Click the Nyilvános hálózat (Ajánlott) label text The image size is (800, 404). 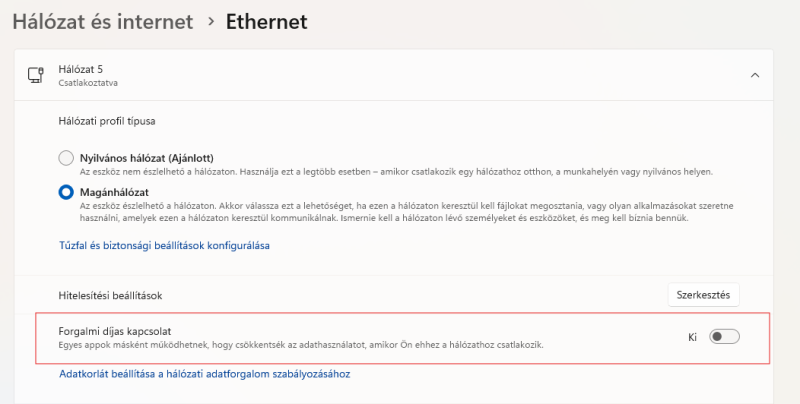146,158
